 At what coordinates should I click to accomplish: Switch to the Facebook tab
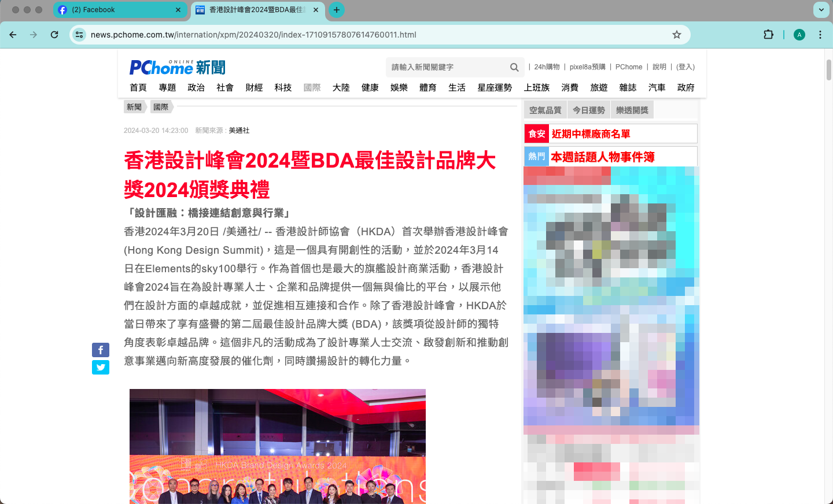point(116,10)
